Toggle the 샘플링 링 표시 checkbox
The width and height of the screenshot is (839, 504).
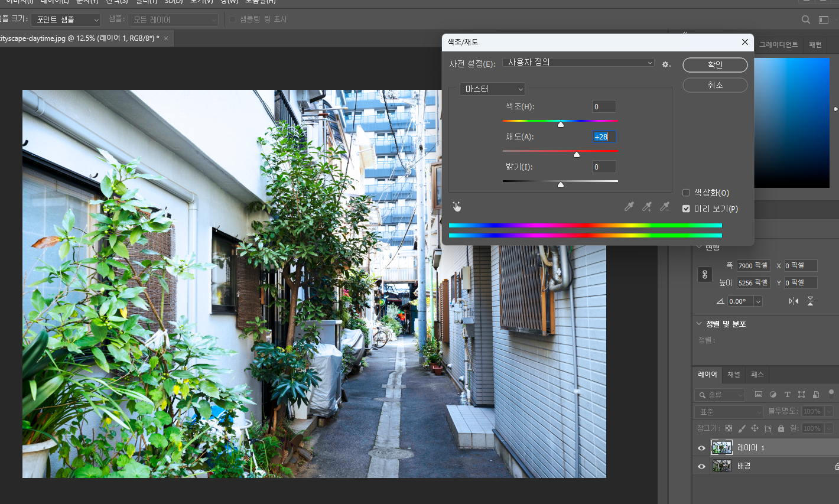tap(232, 19)
